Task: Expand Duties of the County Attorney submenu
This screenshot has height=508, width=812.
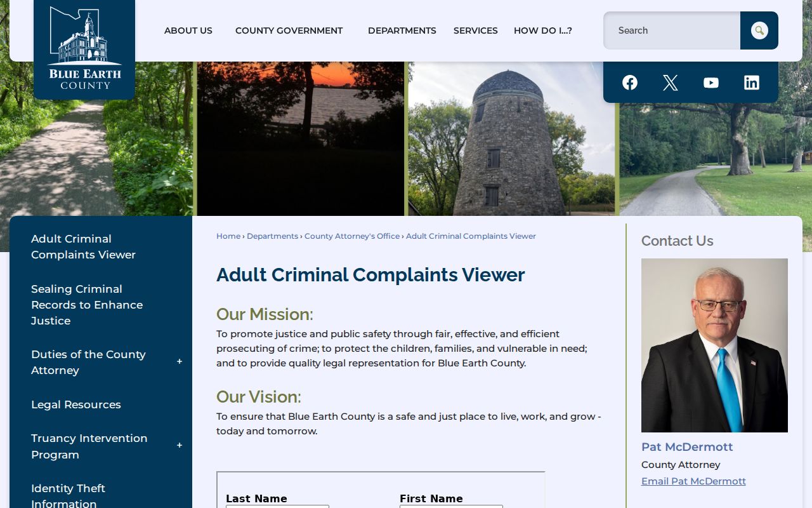Action: click(x=180, y=362)
